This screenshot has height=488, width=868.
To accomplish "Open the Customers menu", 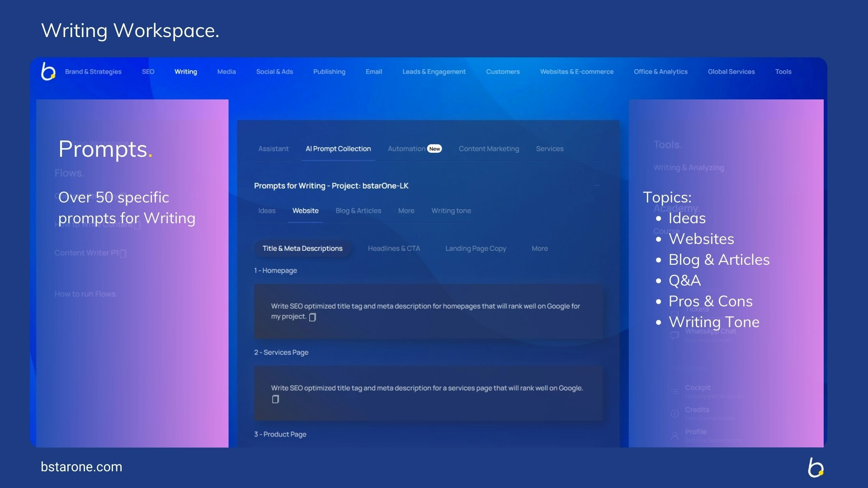I will [x=503, y=71].
